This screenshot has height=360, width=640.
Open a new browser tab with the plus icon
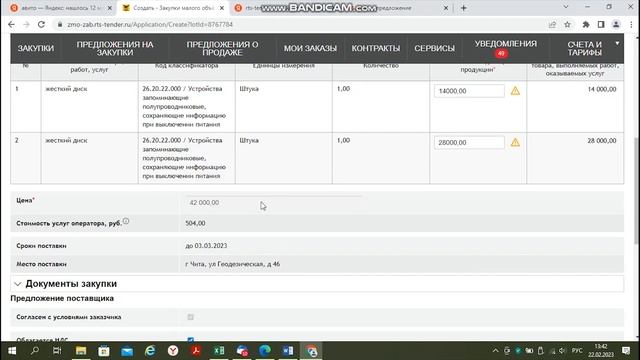click(x=463, y=8)
